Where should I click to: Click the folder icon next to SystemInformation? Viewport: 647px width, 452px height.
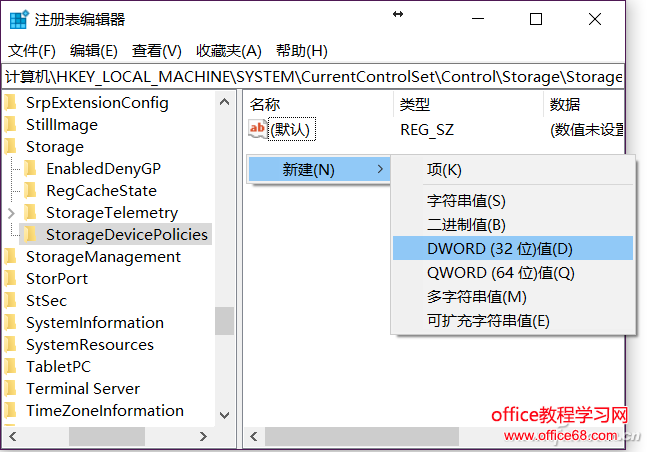(11, 323)
